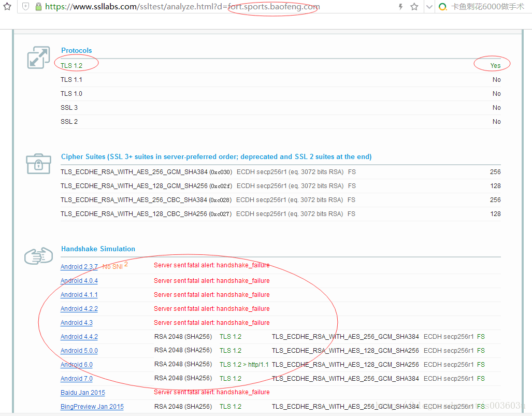Image resolution: width=532 pixels, height=416 pixels.
Task: Click the search box with Chinese text
Action: pos(488,6)
